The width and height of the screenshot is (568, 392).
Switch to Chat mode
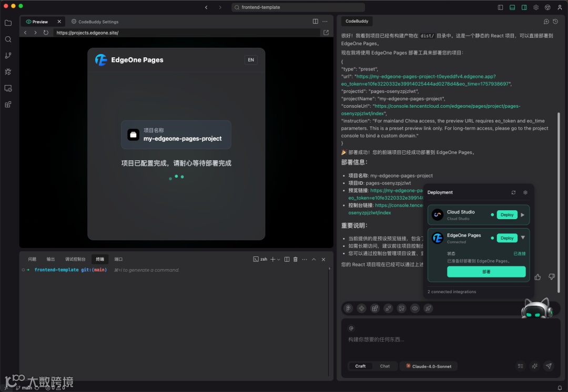(x=384, y=366)
